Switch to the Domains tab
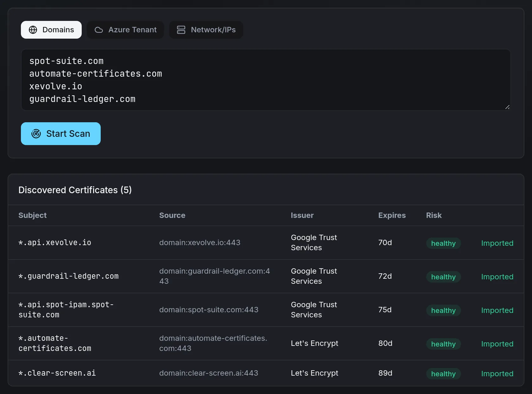This screenshot has width=532, height=394. (x=51, y=30)
